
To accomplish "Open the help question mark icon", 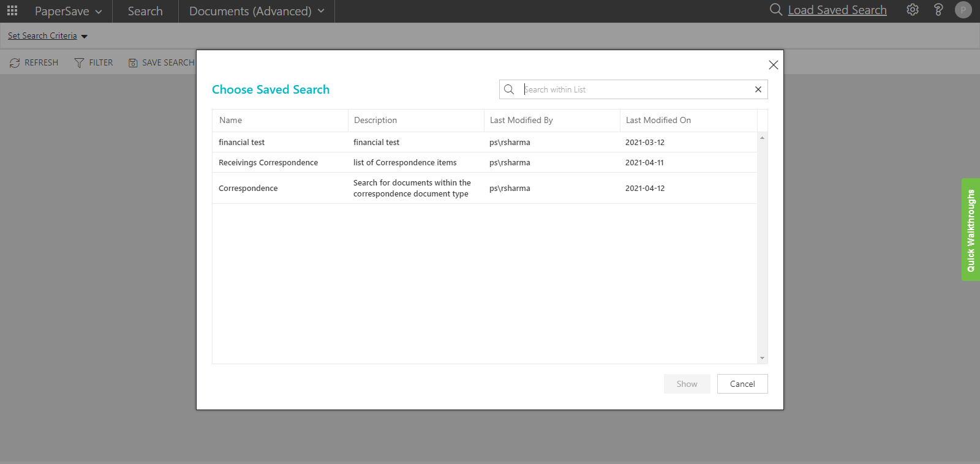I will click(x=938, y=10).
